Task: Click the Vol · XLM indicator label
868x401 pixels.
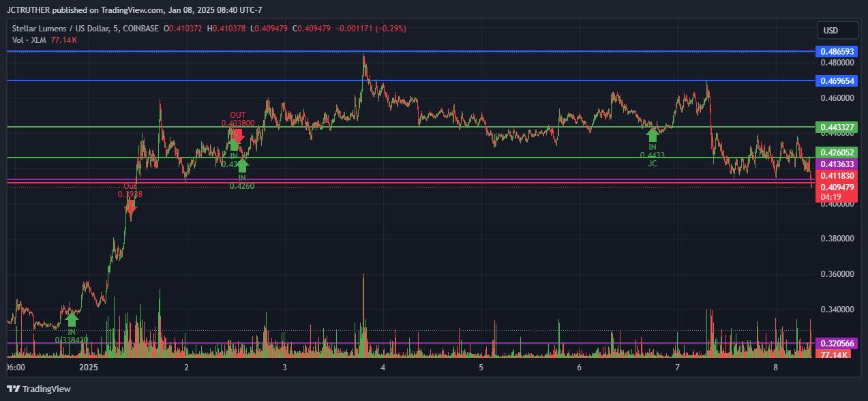Action: click(29, 40)
